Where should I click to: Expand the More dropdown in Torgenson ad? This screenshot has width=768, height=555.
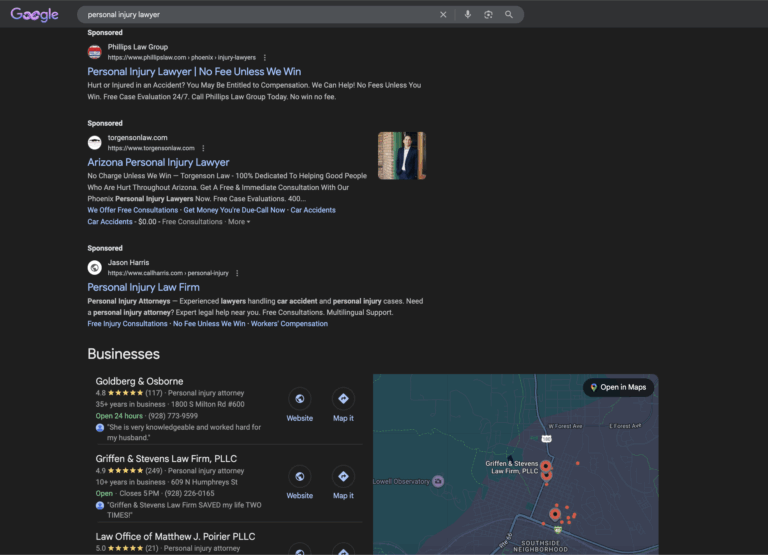[239, 222]
